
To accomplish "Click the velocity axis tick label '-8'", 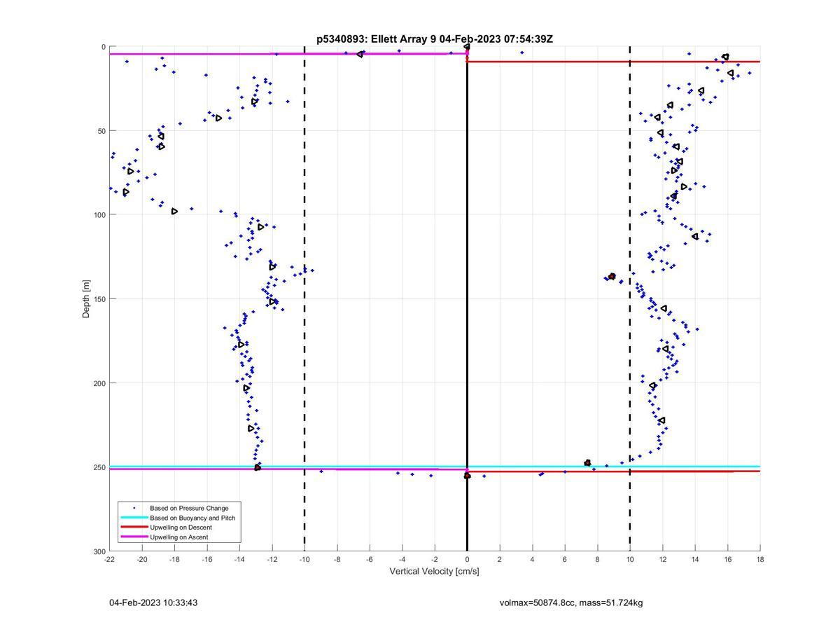I will tap(337, 559).
